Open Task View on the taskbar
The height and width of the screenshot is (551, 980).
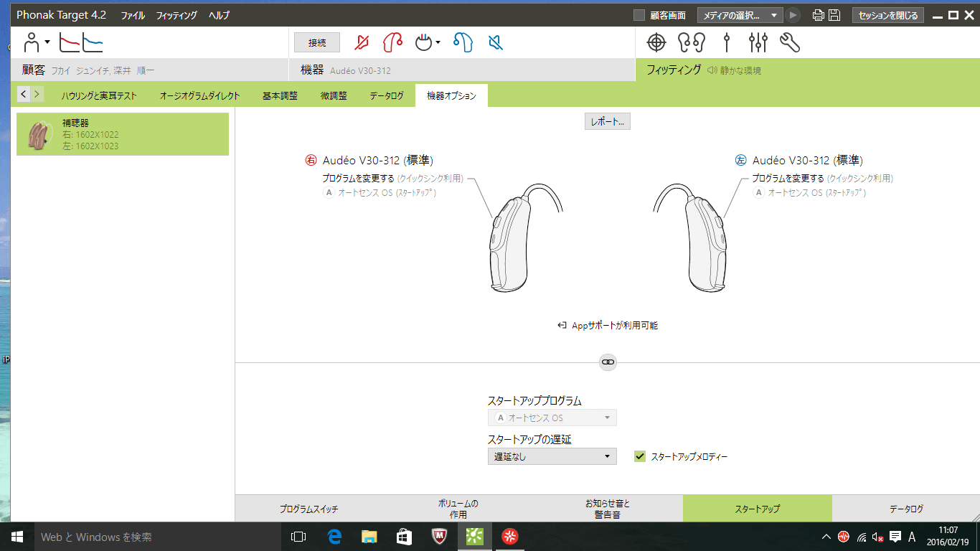(298, 537)
